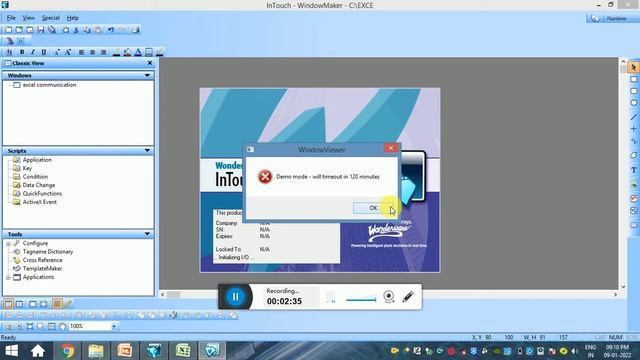Open the TemplateMaker tool
The image size is (640, 360).
42,269
